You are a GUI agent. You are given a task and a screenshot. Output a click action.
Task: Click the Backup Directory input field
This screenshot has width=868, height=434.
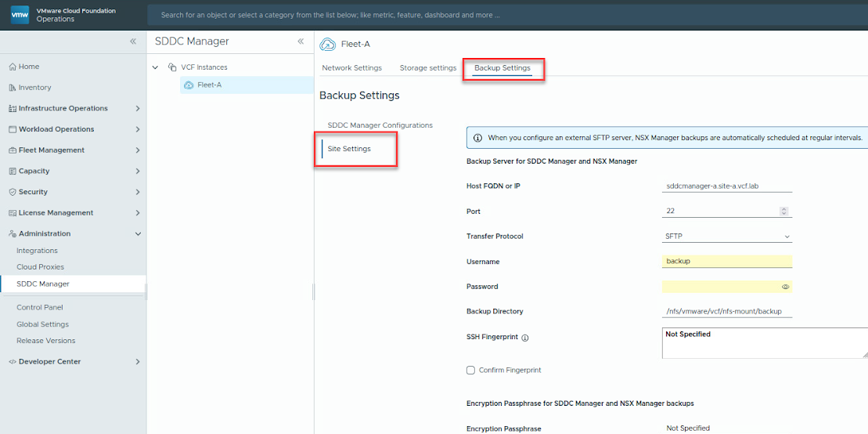726,312
